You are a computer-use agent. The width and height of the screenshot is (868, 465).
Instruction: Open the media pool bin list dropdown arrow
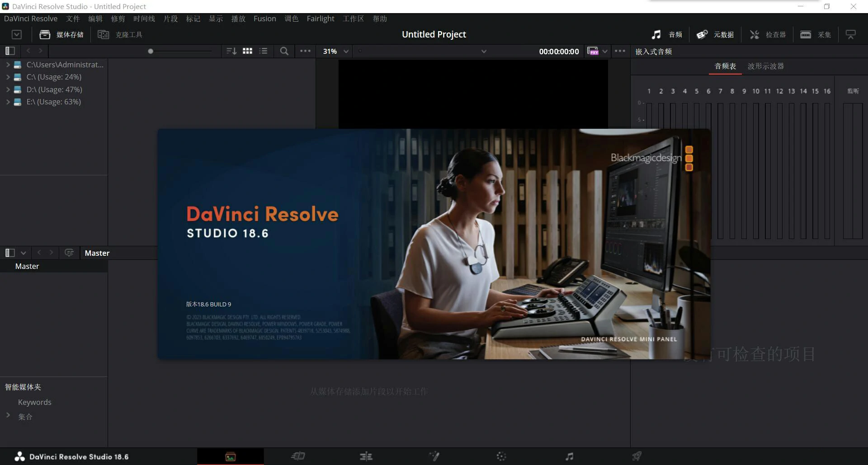24,253
